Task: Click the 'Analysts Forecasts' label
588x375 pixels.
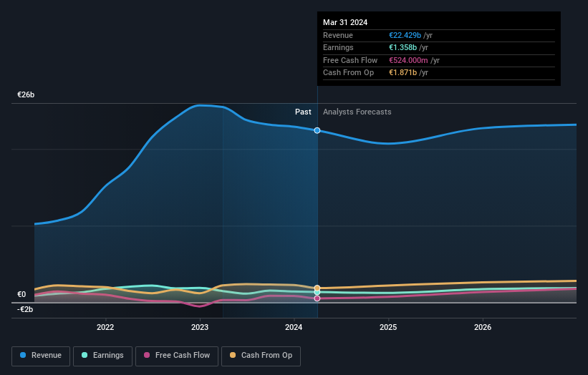Action: [357, 112]
